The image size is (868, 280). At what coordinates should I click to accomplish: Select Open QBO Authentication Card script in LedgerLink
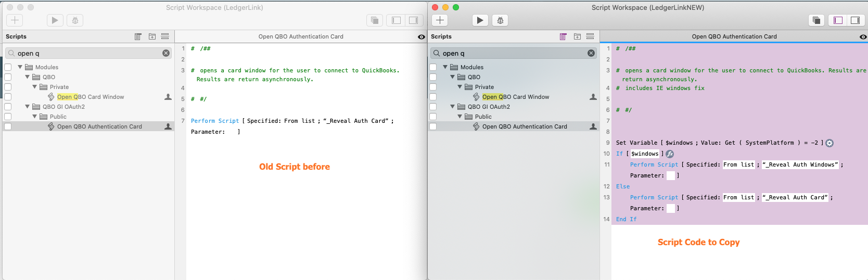[x=99, y=126]
